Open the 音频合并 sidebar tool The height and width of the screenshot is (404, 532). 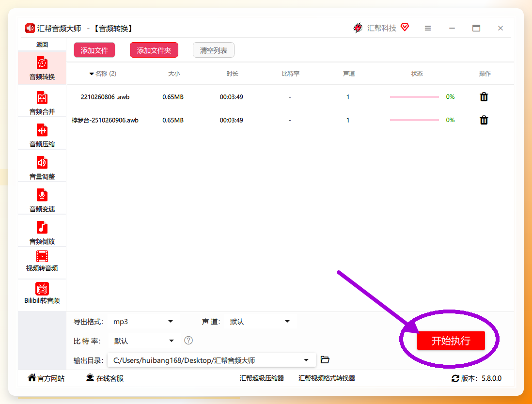42,103
